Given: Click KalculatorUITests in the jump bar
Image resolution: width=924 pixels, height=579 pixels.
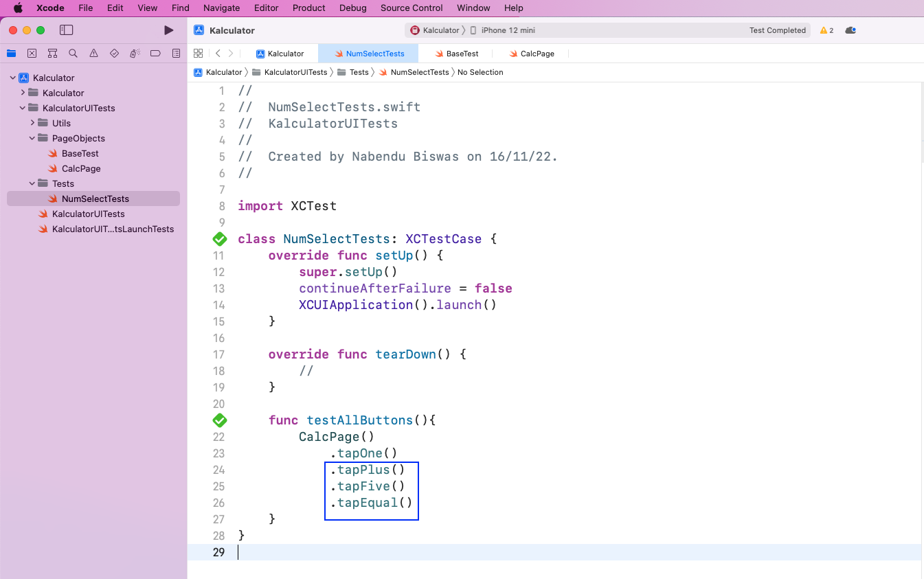Looking at the screenshot, I should [289, 72].
